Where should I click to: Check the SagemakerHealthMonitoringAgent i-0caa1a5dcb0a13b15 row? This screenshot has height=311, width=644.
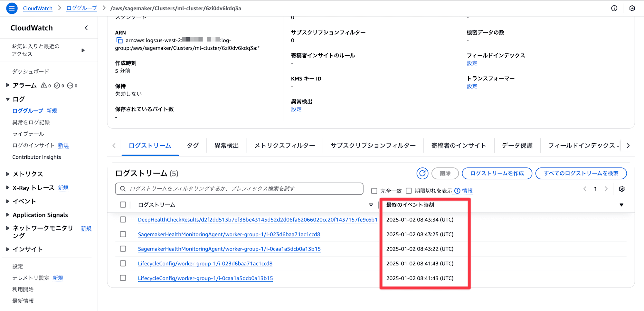coord(123,249)
